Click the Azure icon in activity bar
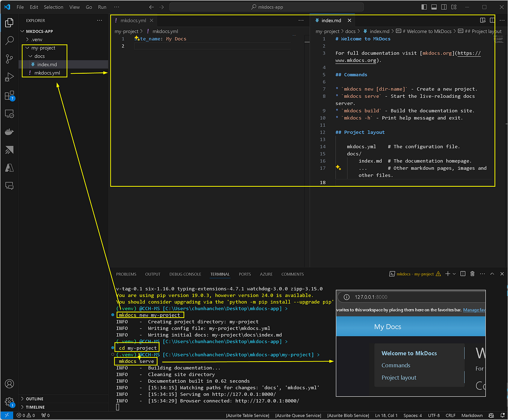Viewport: 508px width, 420px height. tap(9, 168)
